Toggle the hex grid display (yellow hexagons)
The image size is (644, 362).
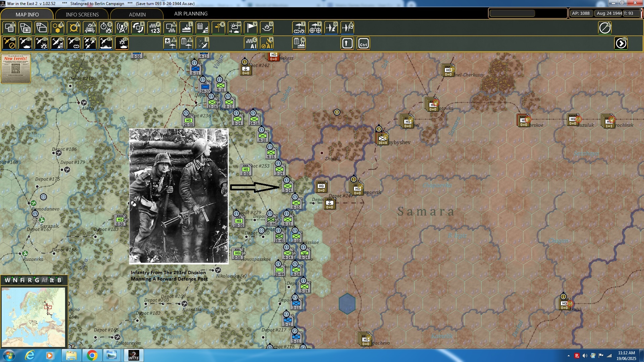pyautogui.click(x=58, y=28)
